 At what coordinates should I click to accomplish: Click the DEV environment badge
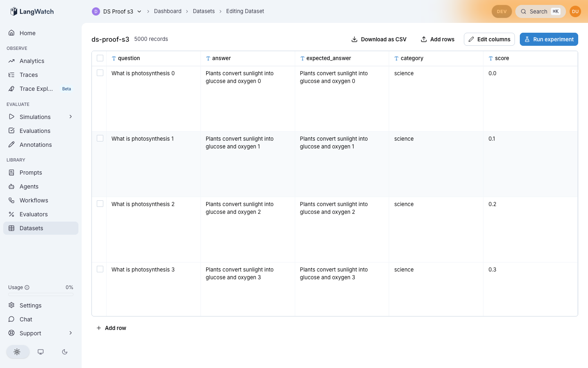(502, 11)
